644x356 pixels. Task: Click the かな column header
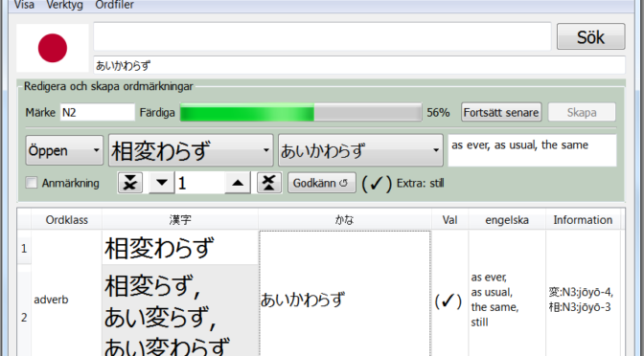point(345,220)
